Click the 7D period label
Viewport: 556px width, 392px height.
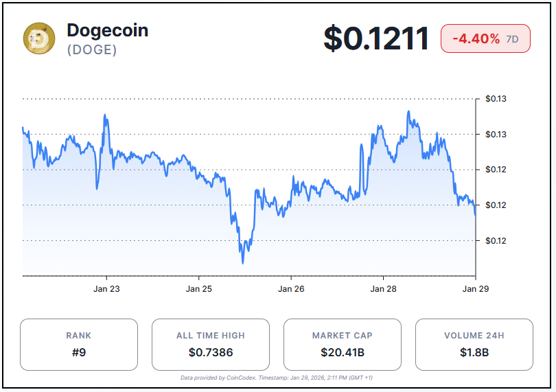512,39
